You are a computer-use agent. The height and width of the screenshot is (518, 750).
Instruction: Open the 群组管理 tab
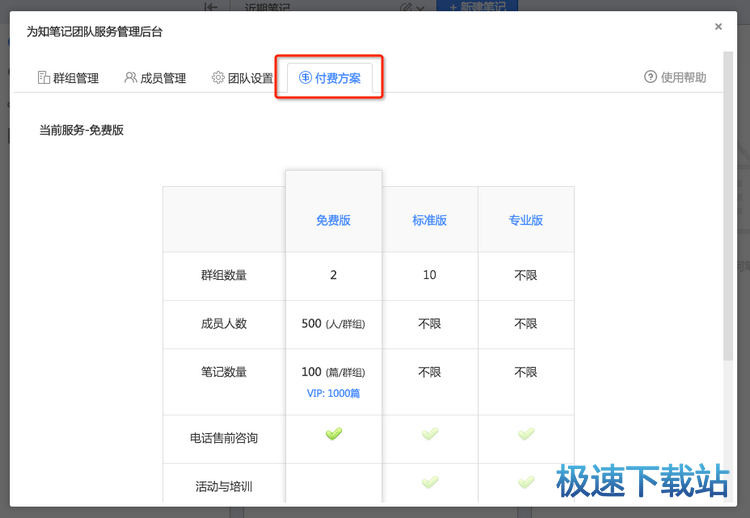click(68, 77)
